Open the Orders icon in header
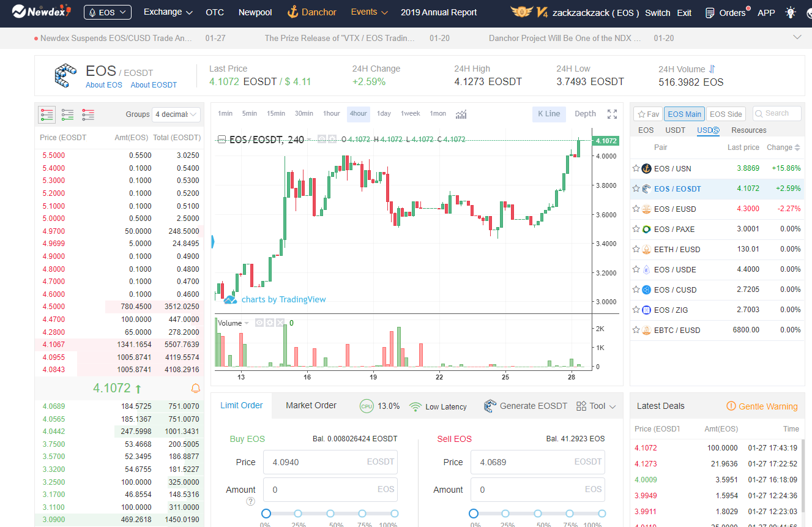Viewport: 812px width, 527px height. (x=726, y=12)
